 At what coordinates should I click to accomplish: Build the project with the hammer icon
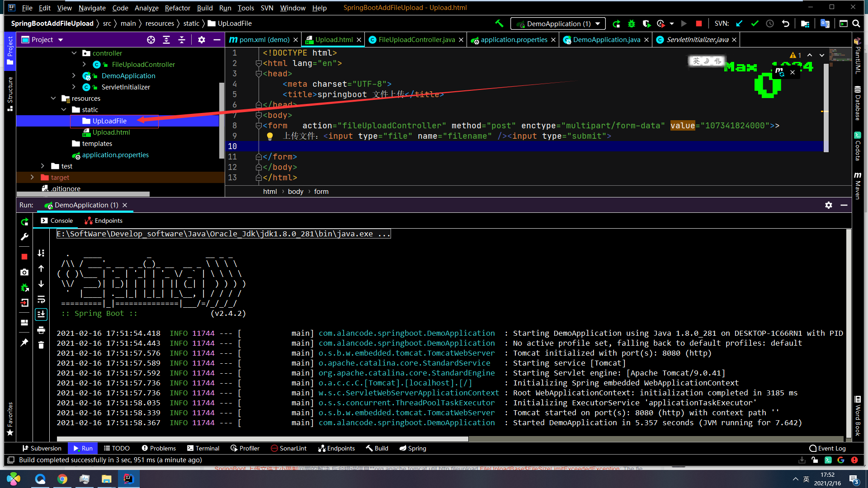[x=499, y=23]
